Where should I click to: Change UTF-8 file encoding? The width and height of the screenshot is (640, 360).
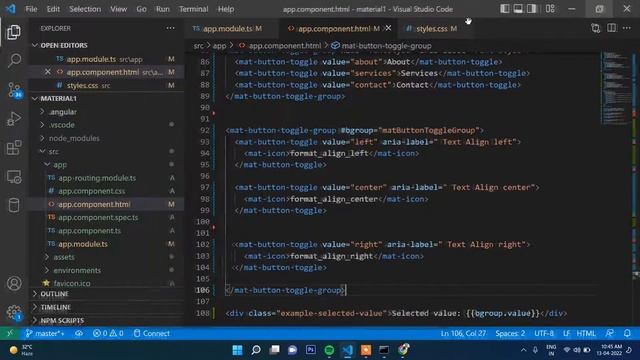click(x=544, y=333)
